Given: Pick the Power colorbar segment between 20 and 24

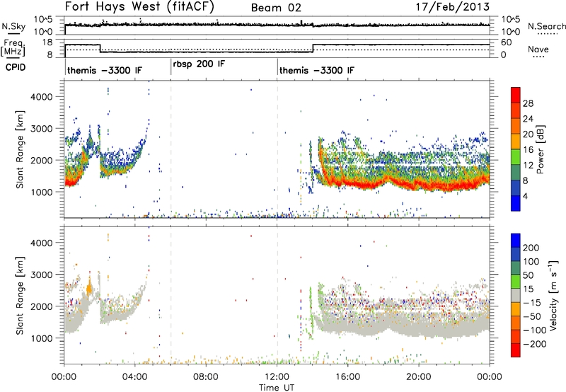Looking at the screenshot, I should click(516, 126).
